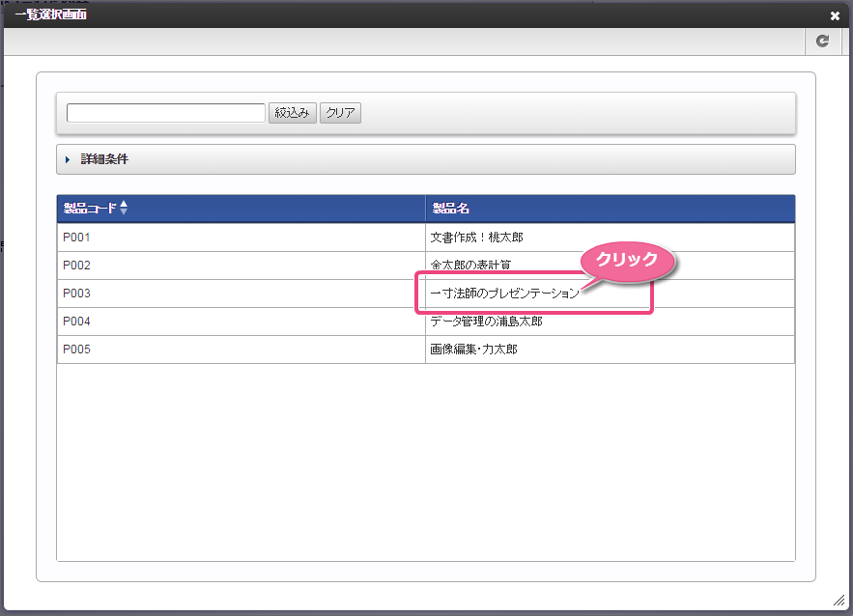853x616 pixels.
Task: Choose 文書作成！桃太郎 product name
Action: click(x=476, y=238)
